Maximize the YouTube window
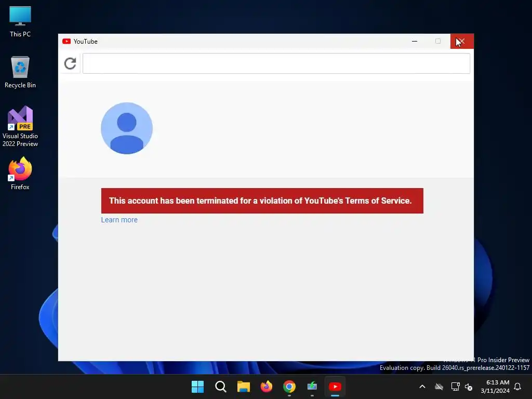The height and width of the screenshot is (399, 532). coord(438,42)
